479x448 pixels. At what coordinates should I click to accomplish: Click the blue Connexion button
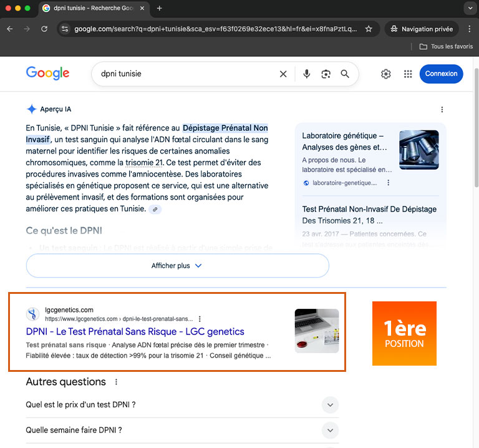441,74
